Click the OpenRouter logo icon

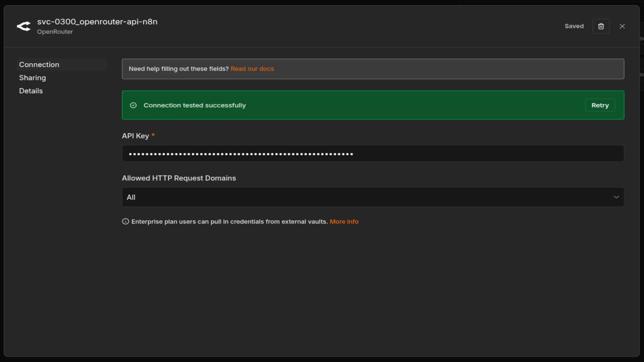click(x=24, y=26)
